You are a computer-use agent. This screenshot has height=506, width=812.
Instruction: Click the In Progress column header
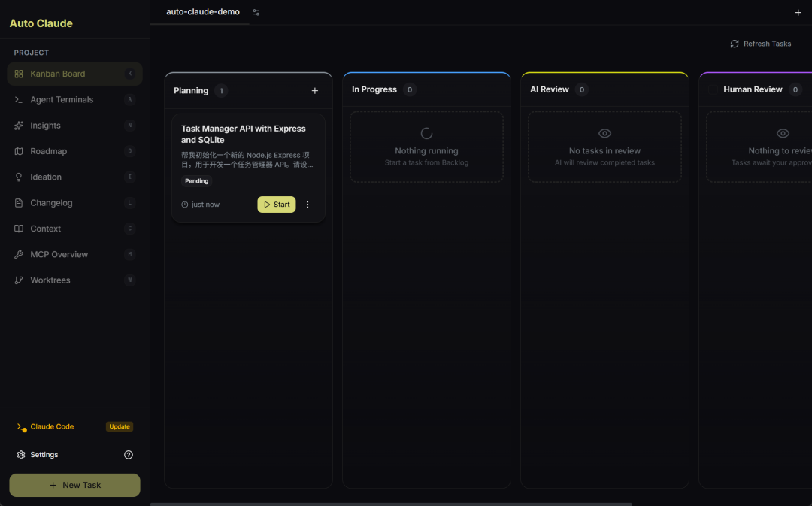374,89
